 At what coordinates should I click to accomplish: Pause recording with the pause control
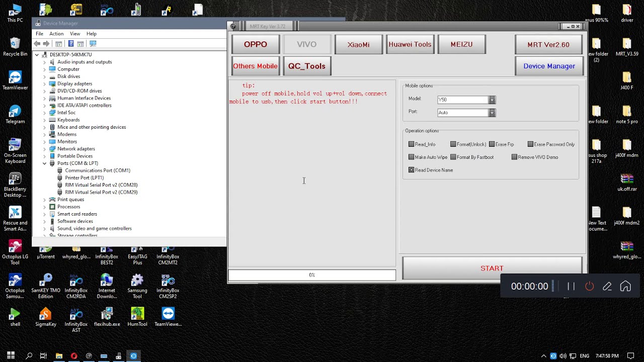coord(571,286)
